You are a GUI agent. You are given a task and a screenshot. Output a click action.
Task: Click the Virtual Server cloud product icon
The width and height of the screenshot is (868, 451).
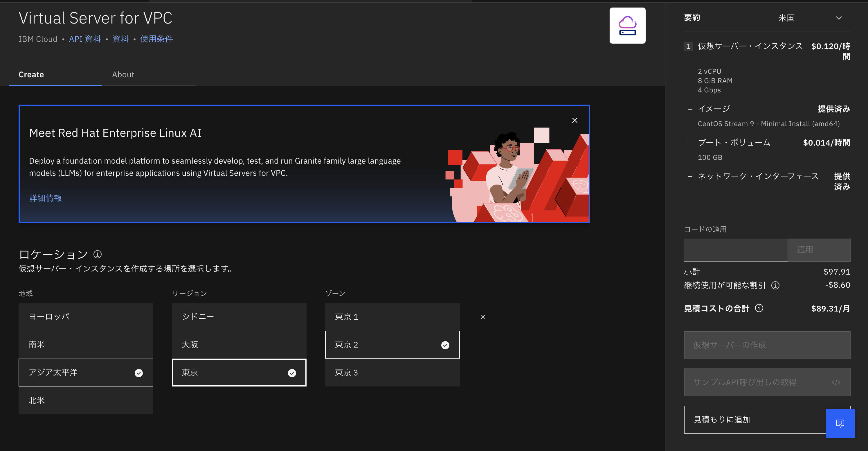point(627,25)
